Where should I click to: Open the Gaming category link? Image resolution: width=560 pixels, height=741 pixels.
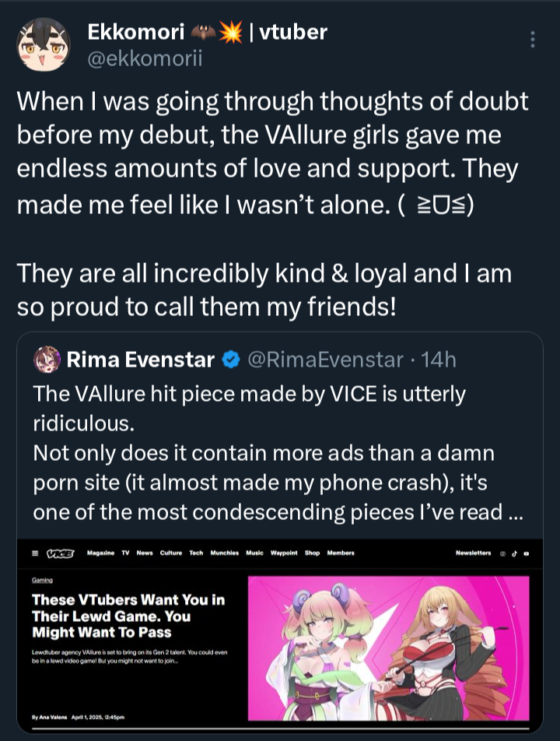coord(42,580)
